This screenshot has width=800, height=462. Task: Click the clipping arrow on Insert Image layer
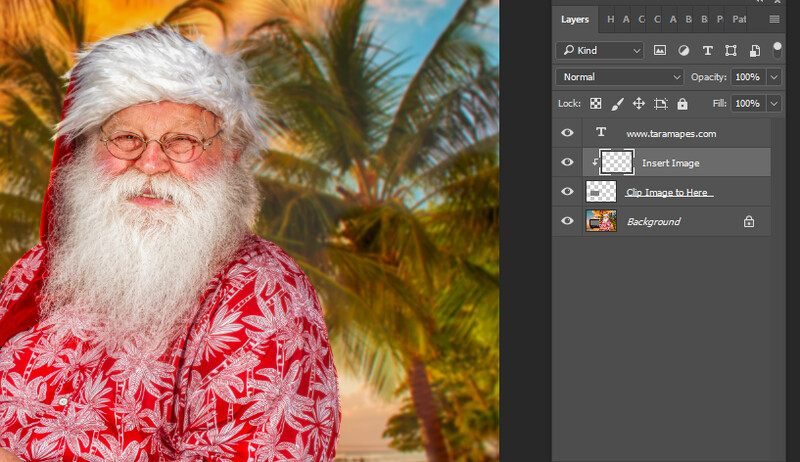[x=594, y=162]
